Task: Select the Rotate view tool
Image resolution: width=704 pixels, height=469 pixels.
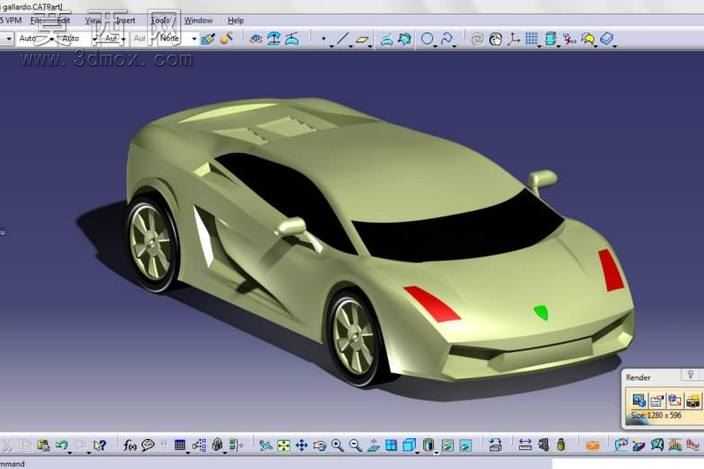Action: (x=320, y=445)
